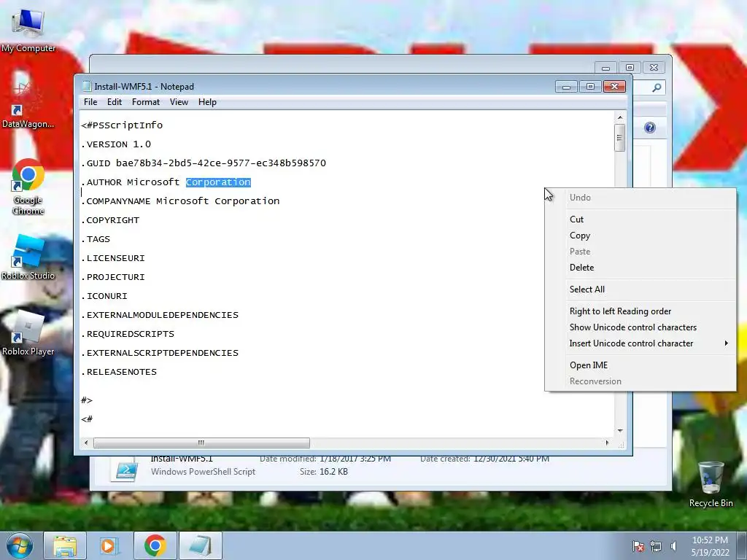747x560 pixels.
Task: Open the Help menu in Notepad
Action: (x=207, y=102)
